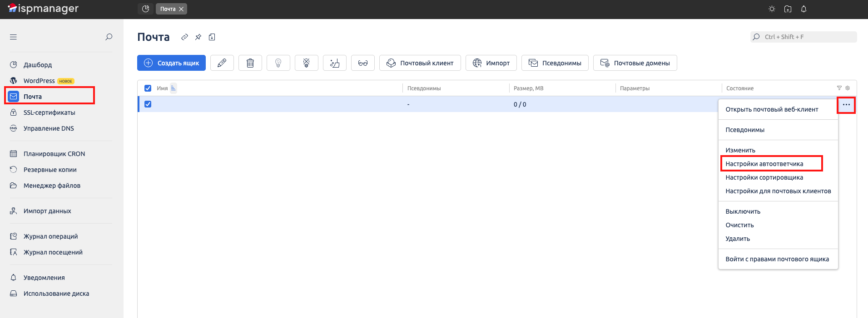Click the pencil edit mailbox icon
Viewport: 868px width, 318px height.
click(x=222, y=63)
